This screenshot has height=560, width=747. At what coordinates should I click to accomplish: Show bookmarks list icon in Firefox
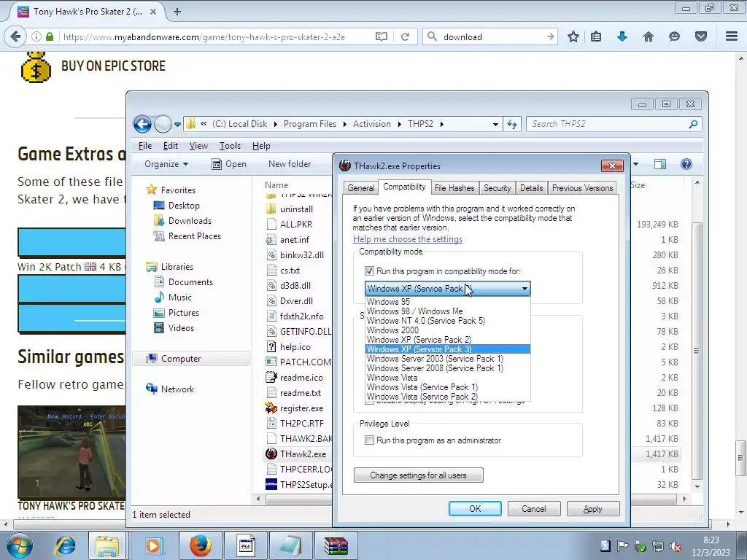click(596, 36)
